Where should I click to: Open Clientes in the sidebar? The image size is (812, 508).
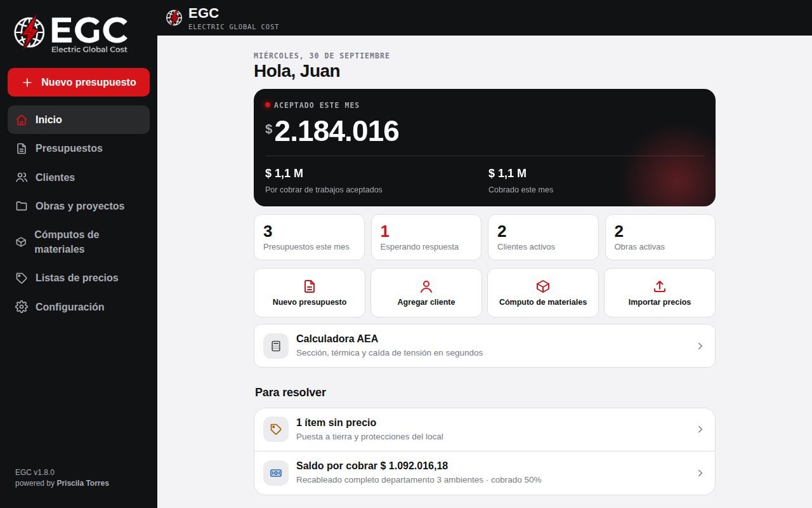pos(79,178)
